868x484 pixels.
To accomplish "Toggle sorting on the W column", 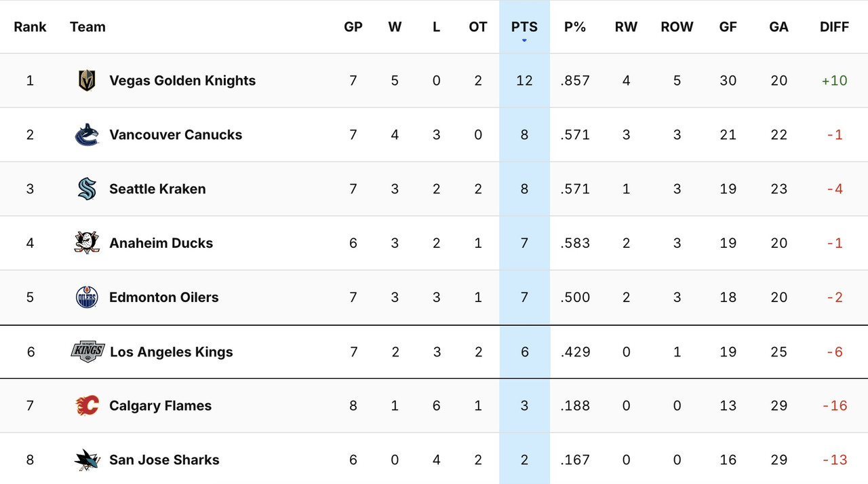I will click(x=395, y=27).
